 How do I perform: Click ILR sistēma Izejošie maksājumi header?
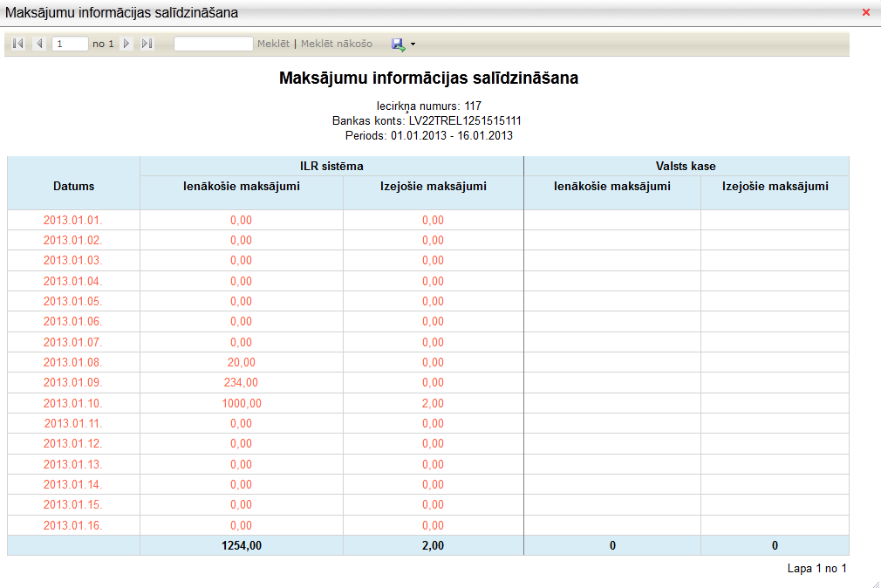click(x=433, y=186)
